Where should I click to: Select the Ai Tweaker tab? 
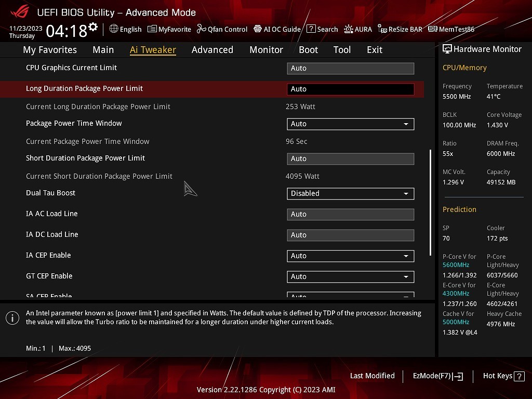(153, 50)
